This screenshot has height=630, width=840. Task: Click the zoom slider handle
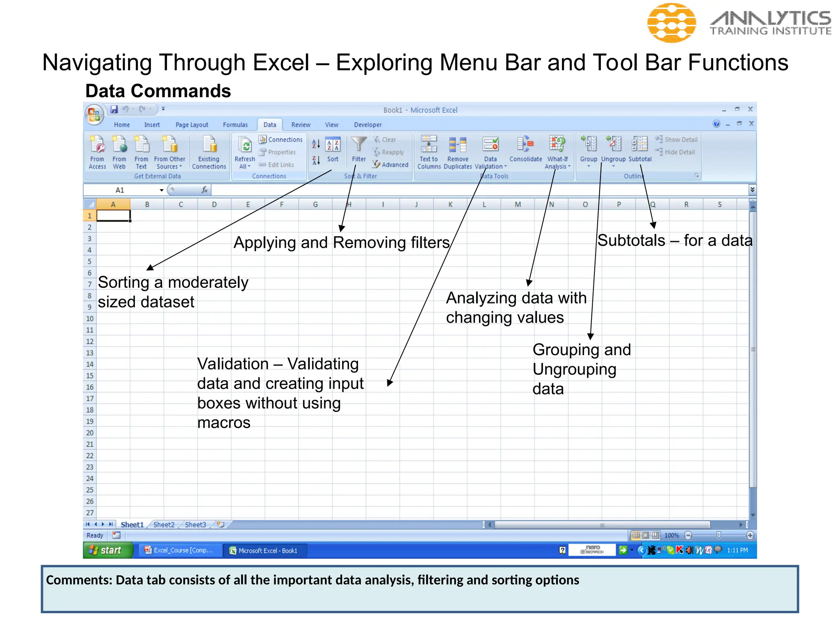coord(719,535)
